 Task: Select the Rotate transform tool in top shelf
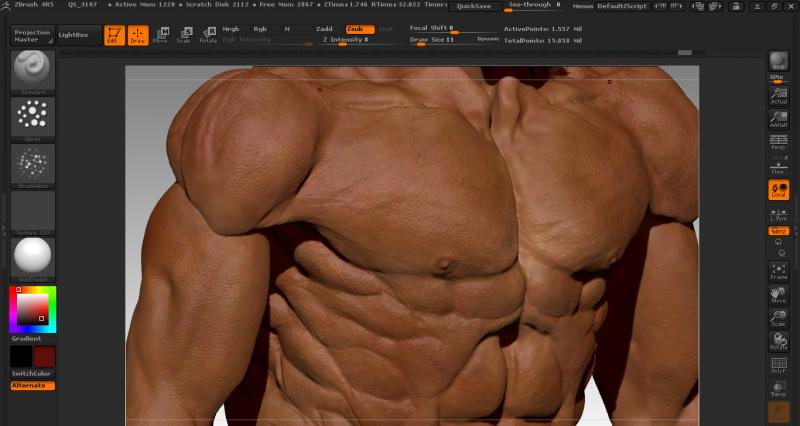208,35
